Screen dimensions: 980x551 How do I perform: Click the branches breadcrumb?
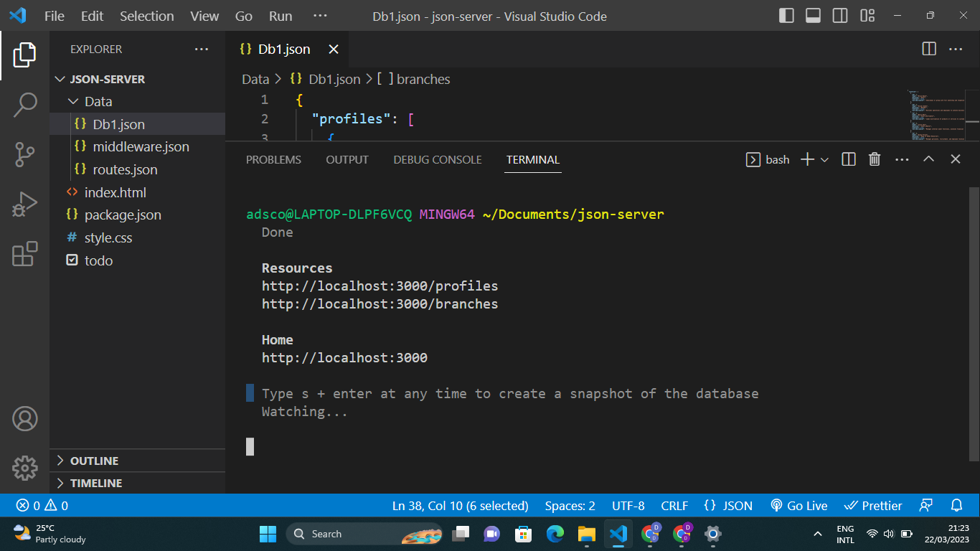414,80
